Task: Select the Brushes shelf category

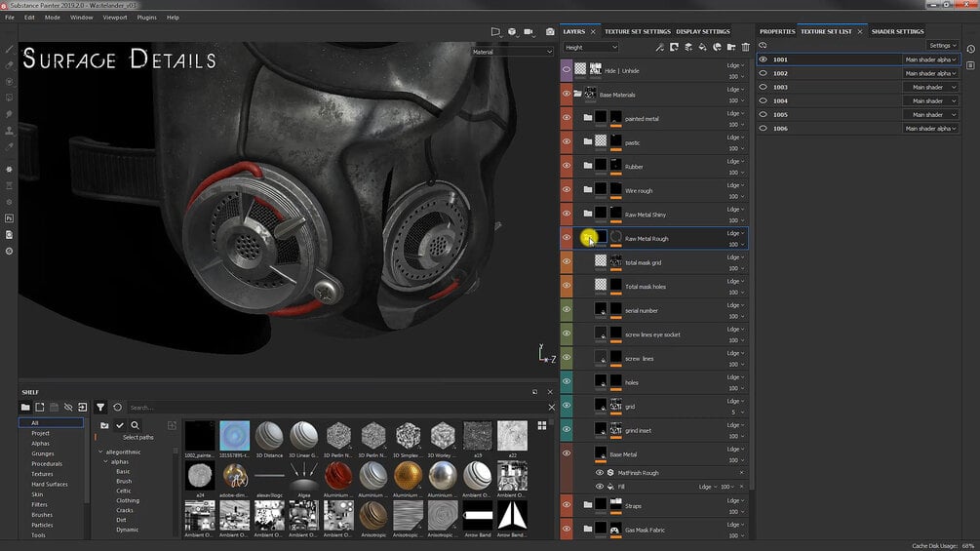Action: pos(42,515)
